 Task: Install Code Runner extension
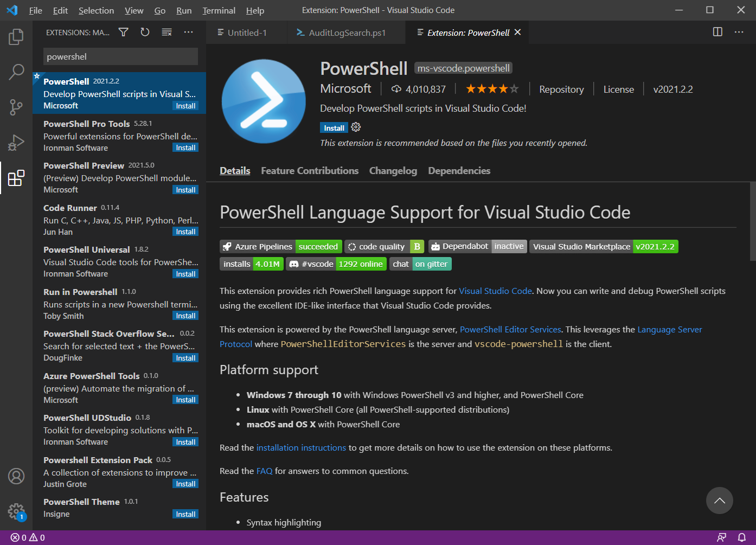185,232
